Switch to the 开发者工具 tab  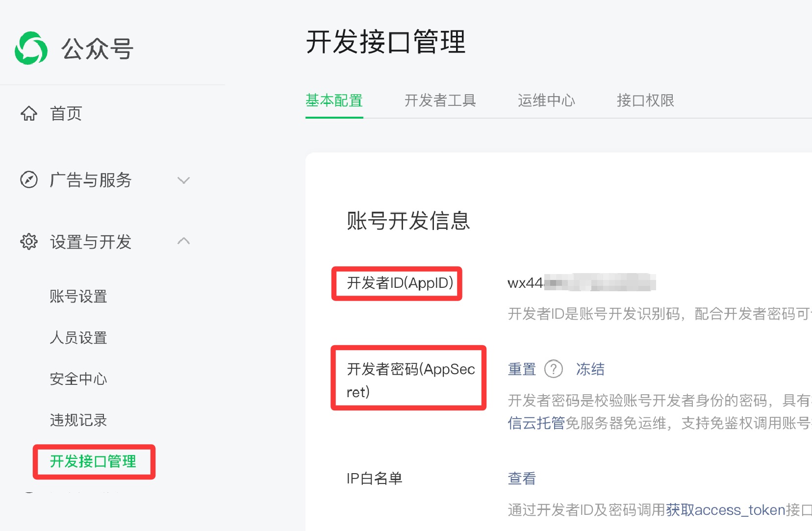[x=440, y=101]
